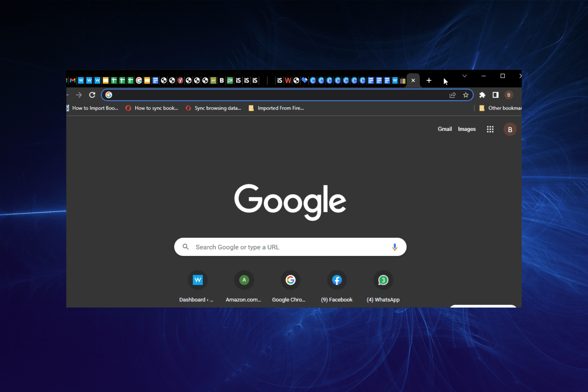Maximize the Chrome window

click(503, 76)
